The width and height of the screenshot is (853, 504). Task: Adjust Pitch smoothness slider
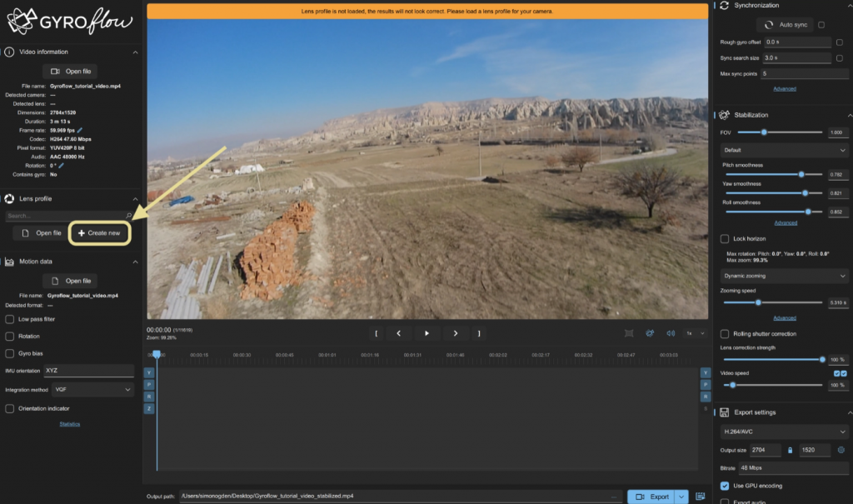click(x=774, y=174)
